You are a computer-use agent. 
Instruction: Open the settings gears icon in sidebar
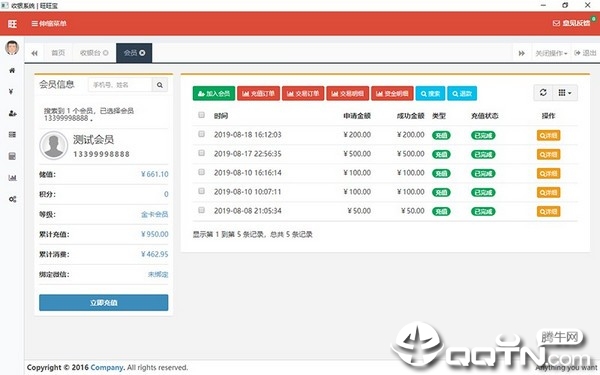pos(12,199)
